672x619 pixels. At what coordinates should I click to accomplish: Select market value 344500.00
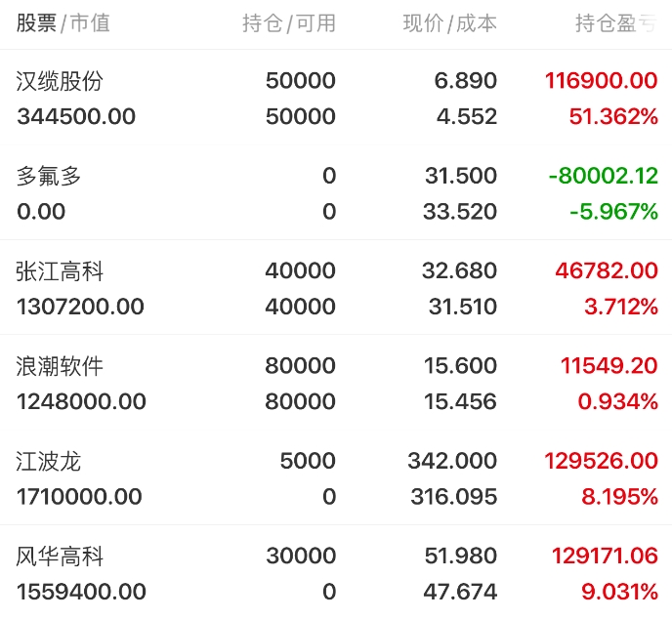[76, 116]
